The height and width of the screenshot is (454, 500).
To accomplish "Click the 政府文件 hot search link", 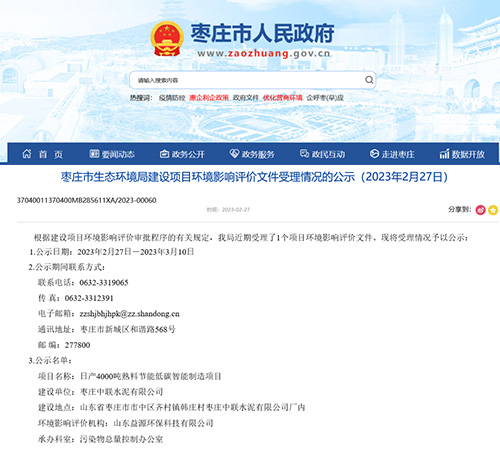I will (x=246, y=98).
